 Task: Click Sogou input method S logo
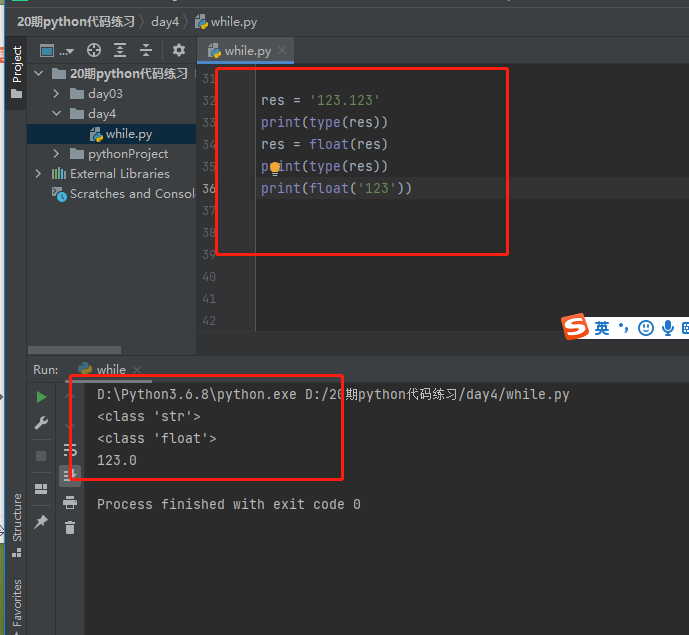[575, 327]
